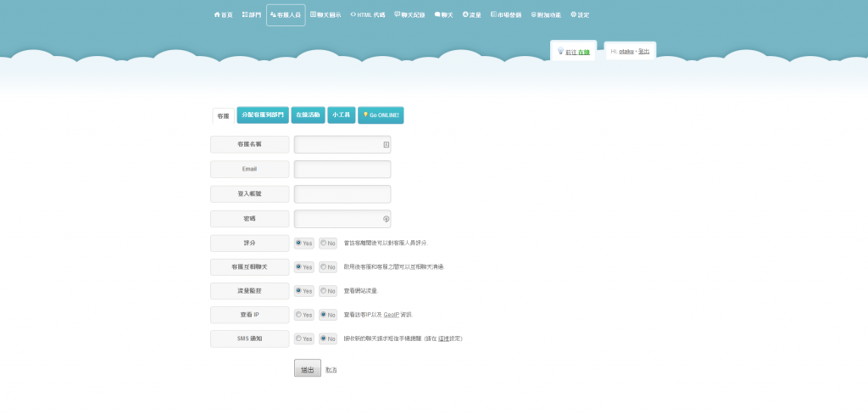Viewport: 868px width, 414px height.
Task: Select No for 客服互相聊天
Action: [x=323, y=266]
